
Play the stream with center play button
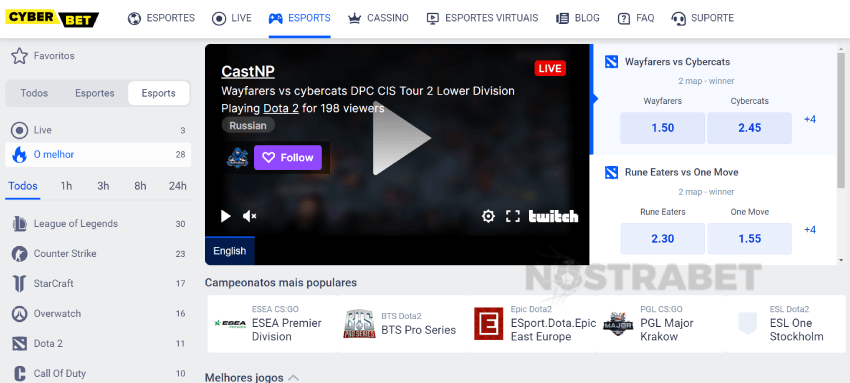(x=400, y=138)
